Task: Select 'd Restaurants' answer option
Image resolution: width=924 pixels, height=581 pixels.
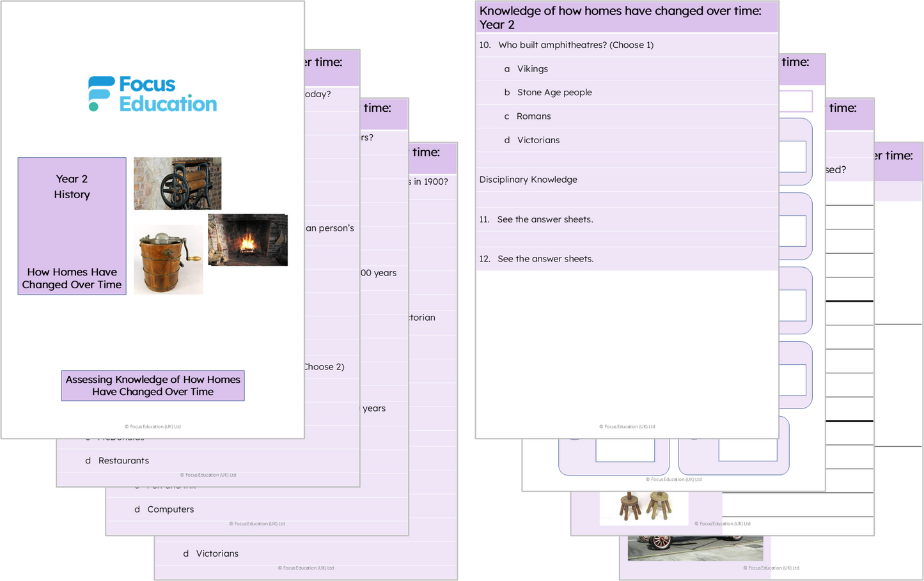Action: [123, 461]
